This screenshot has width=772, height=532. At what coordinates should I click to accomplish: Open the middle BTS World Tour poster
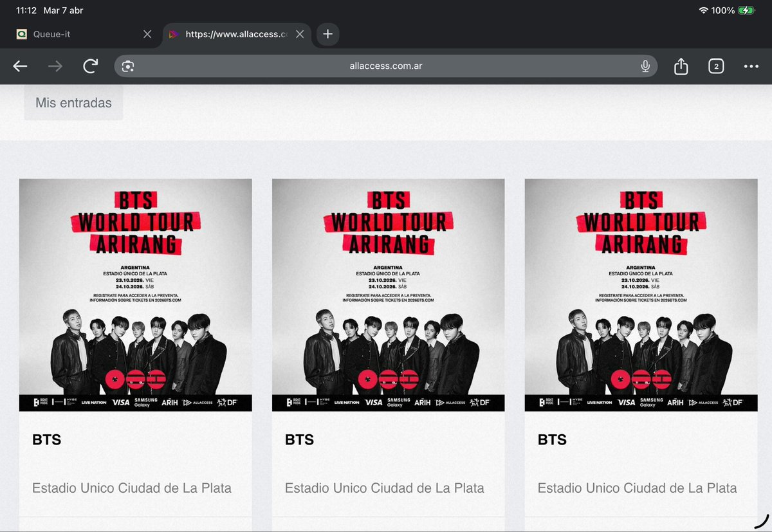coord(389,295)
